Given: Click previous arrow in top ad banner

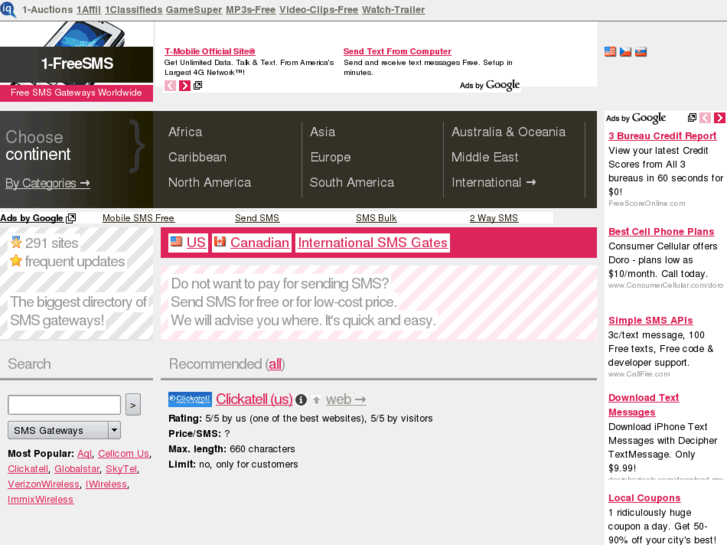Looking at the screenshot, I should (170, 85).
